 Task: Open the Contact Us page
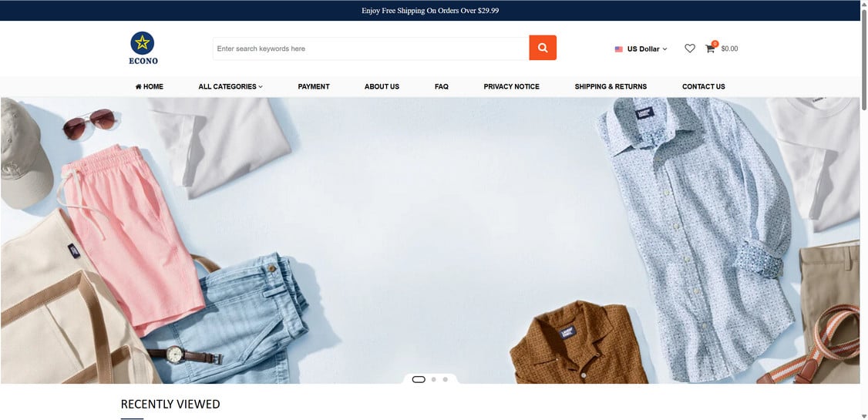[704, 86]
